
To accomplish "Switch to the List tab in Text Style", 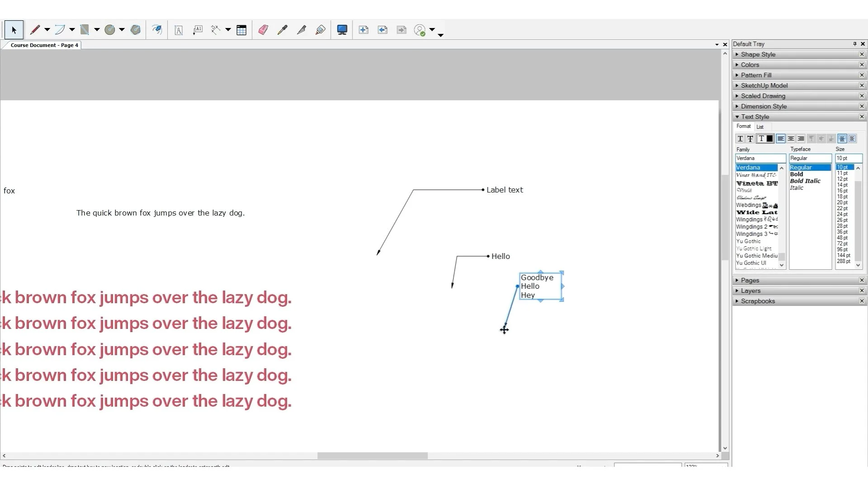I will click(761, 127).
